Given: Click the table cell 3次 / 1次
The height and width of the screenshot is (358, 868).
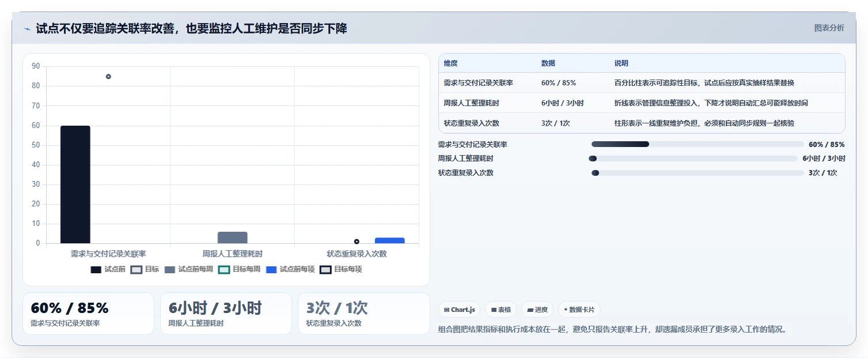Looking at the screenshot, I should pos(556,123).
